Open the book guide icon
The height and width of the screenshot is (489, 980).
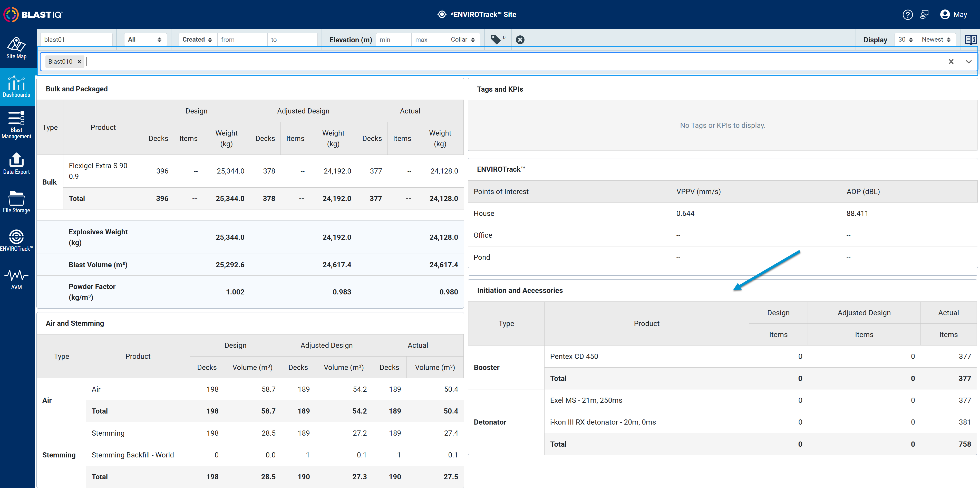pos(971,40)
